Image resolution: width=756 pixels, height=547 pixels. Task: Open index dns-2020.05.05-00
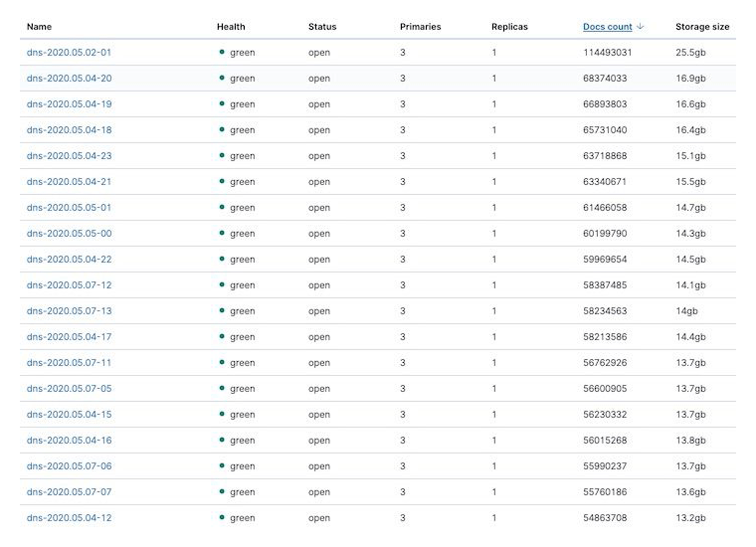coord(69,234)
